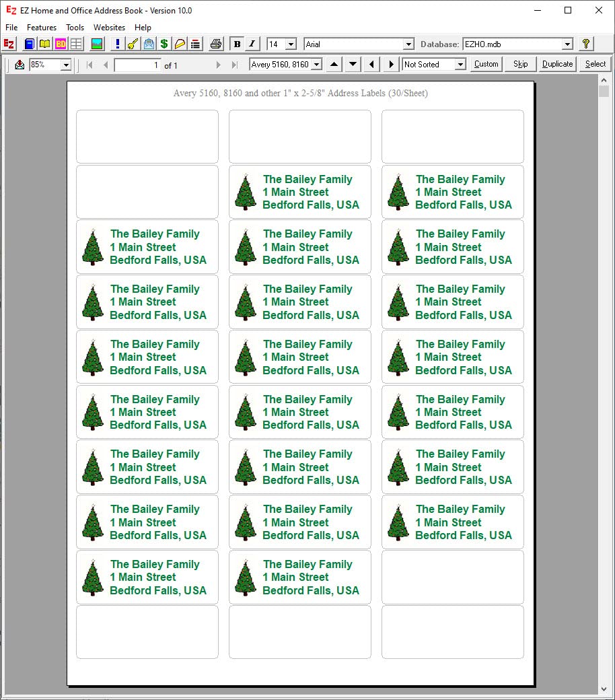The height and width of the screenshot is (700, 615).
Task: Click the page number input field
Action: pyautogui.click(x=137, y=65)
